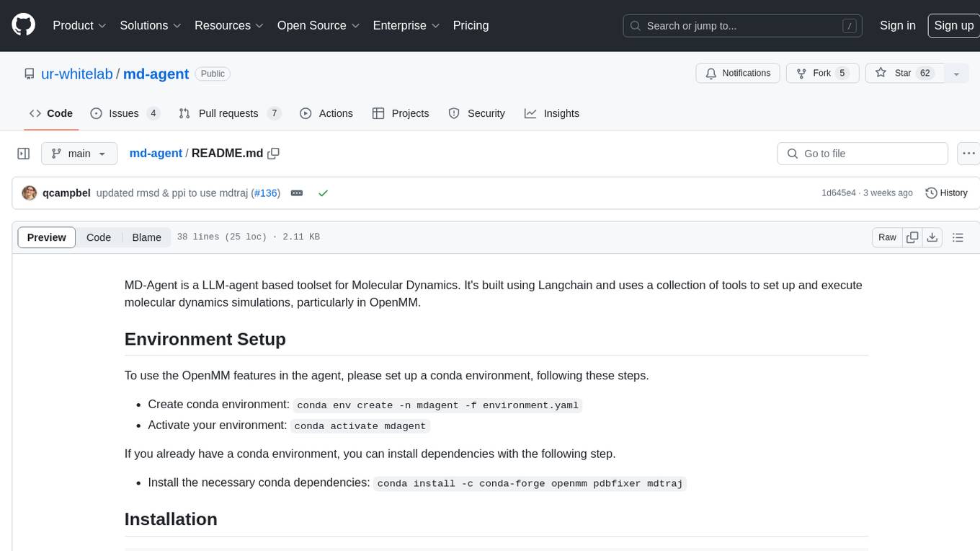The image size is (980, 551).
Task: Click the Notifications bell button
Action: click(x=737, y=74)
